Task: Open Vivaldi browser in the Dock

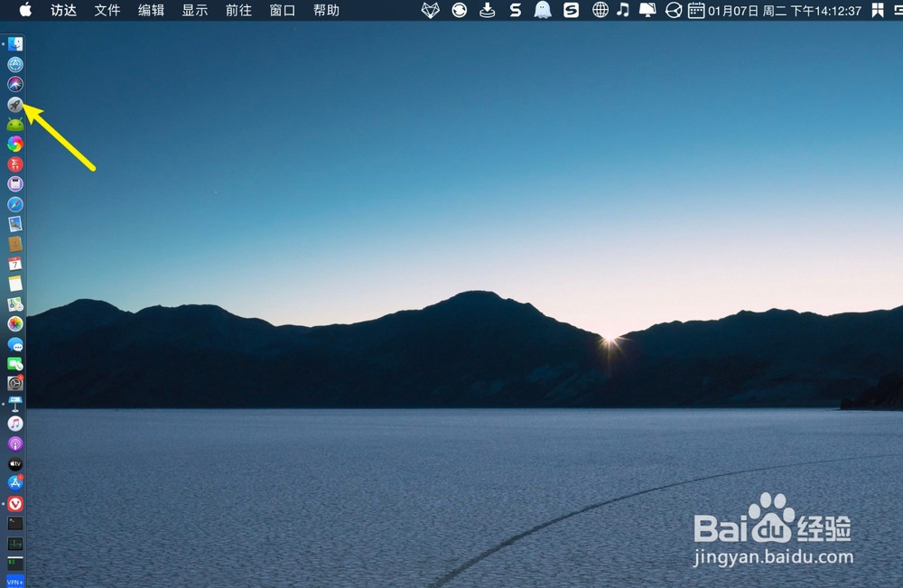Action: pos(15,504)
